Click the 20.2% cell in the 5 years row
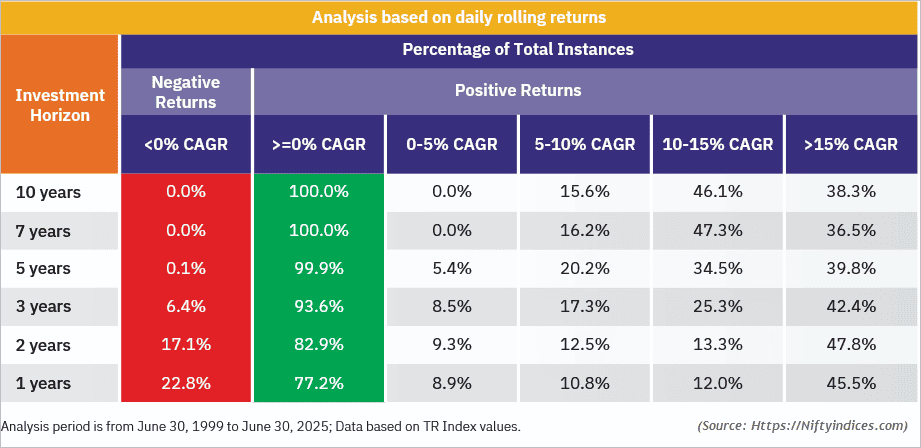The width and height of the screenshot is (921, 448). [x=585, y=268]
